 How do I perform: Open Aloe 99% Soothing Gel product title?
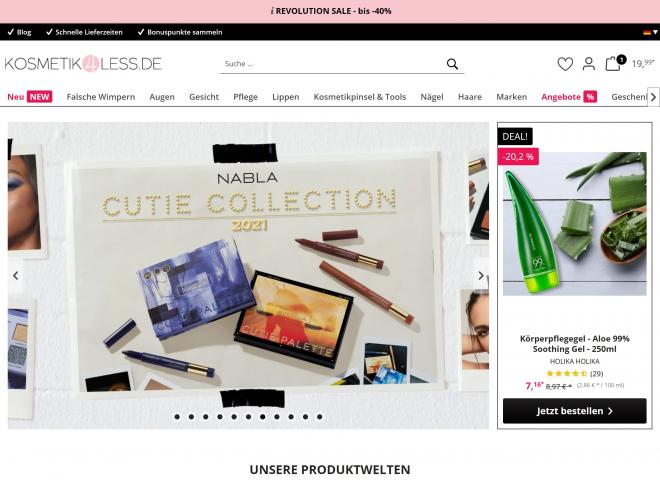[x=574, y=344]
